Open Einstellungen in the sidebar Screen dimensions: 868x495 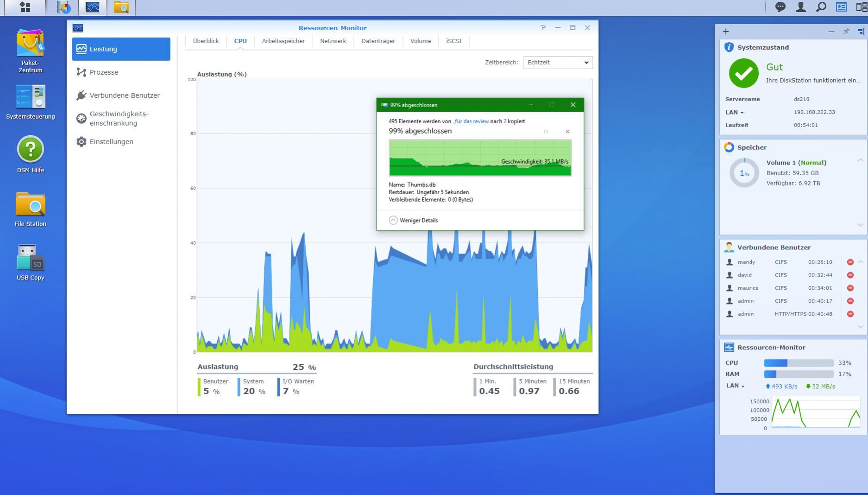(x=121, y=142)
